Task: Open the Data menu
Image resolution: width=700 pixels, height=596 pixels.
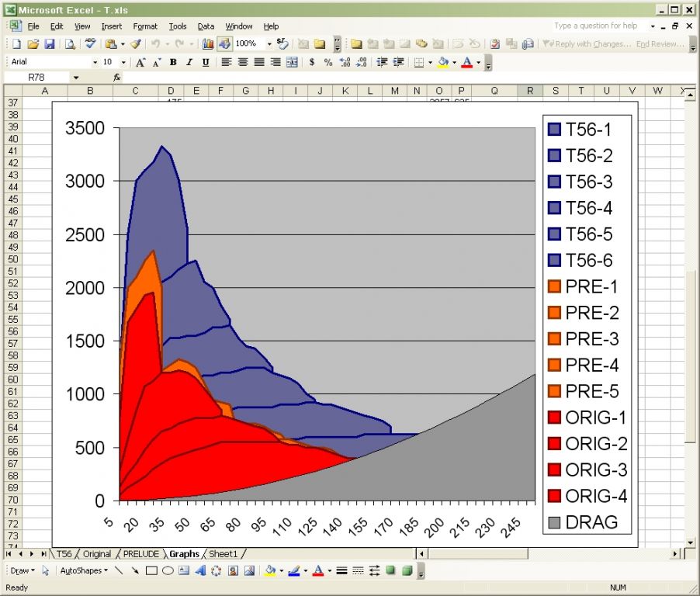Action: (206, 26)
